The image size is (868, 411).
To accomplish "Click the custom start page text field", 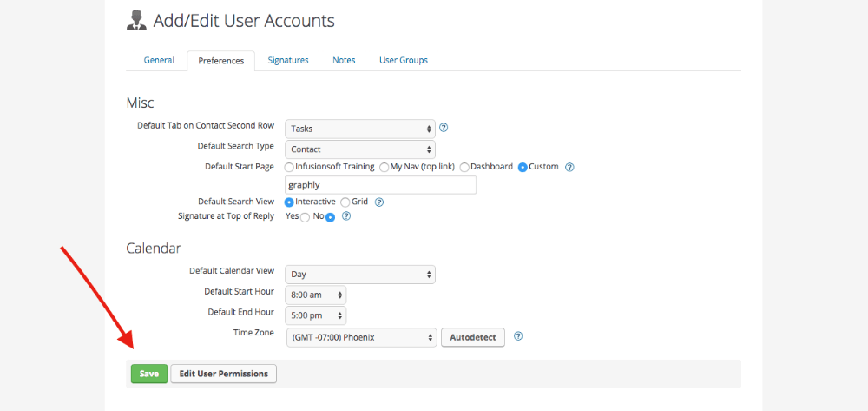I will click(380, 185).
